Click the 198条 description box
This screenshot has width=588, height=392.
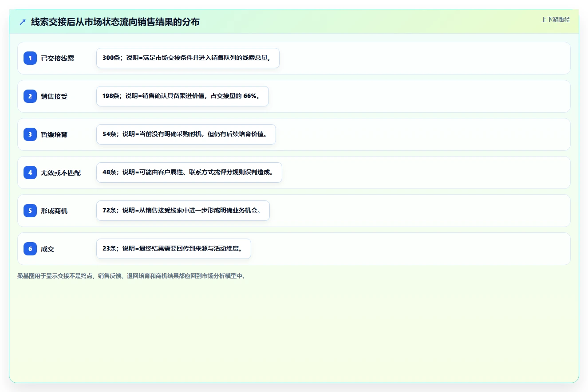pos(182,96)
